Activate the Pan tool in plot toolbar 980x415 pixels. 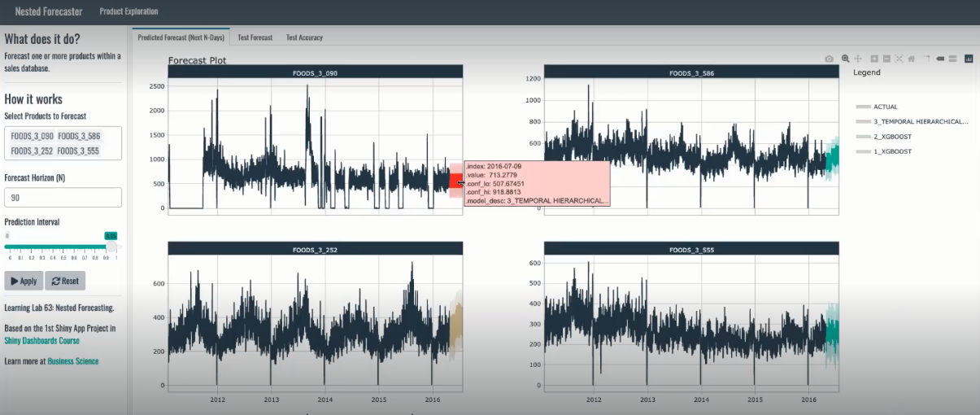pyautogui.click(x=857, y=59)
